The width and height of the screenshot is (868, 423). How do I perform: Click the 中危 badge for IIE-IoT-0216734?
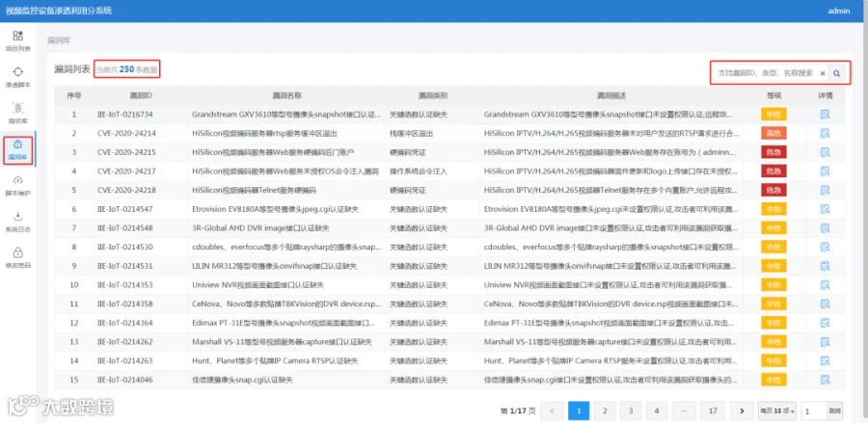point(773,115)
